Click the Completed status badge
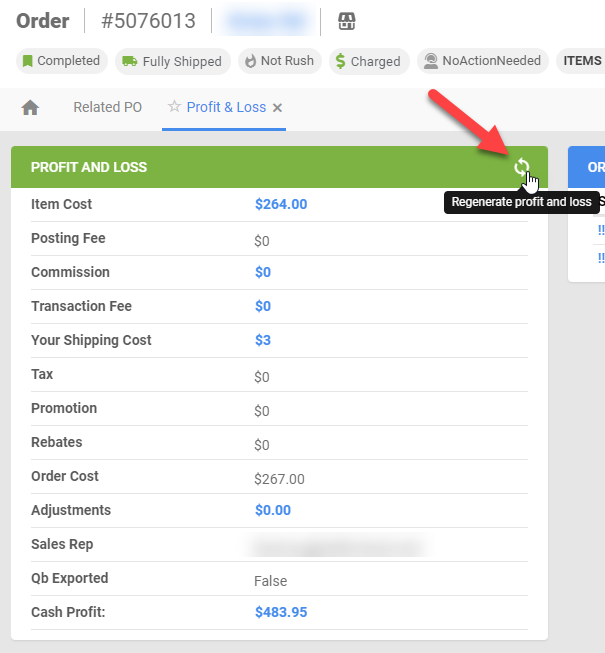Image resolution: width=605 pixels, height=653 pixels. pos(60,61)
